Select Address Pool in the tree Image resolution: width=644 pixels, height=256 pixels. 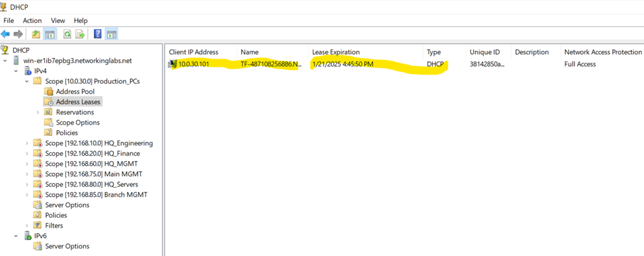(x=75, y=92)
